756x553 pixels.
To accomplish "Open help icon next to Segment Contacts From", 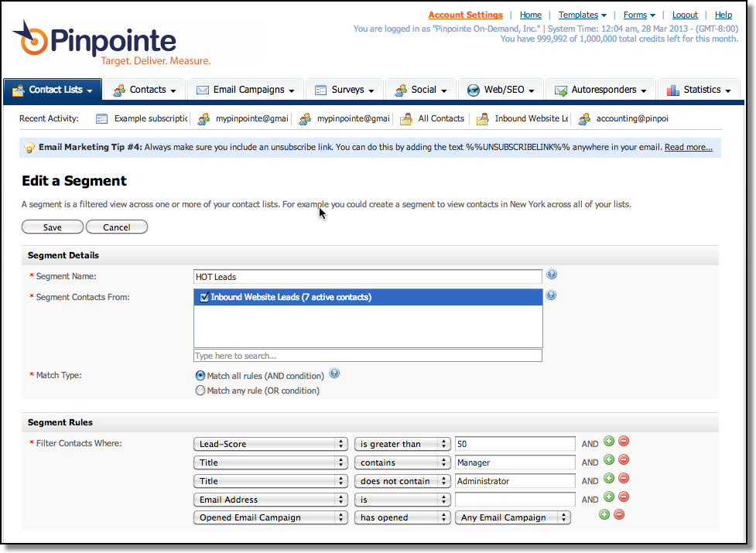I will tap(550, 295).
